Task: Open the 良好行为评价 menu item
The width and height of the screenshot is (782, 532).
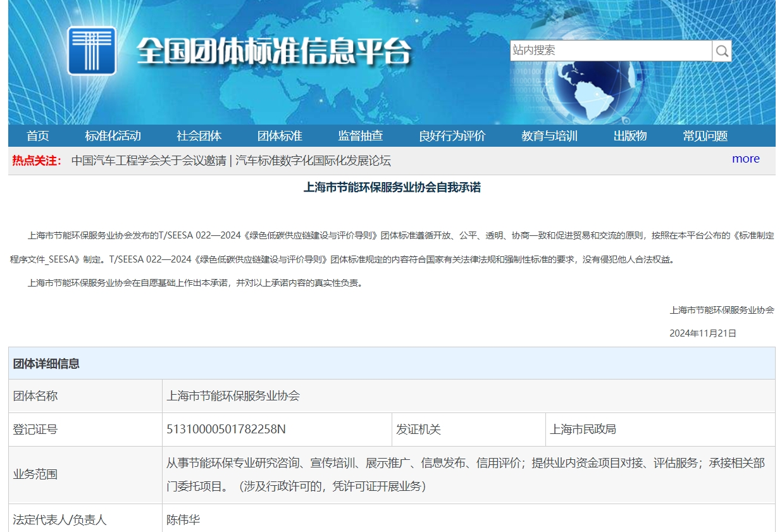Action: coord(452,136)
